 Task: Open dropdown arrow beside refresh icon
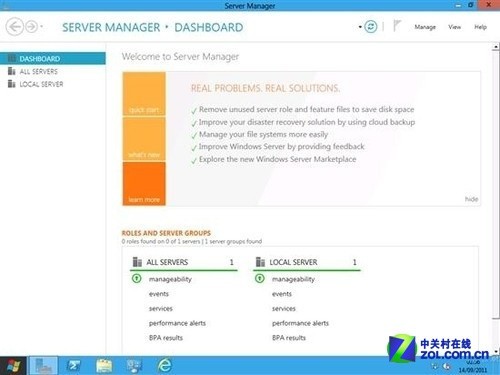[360, 27]
